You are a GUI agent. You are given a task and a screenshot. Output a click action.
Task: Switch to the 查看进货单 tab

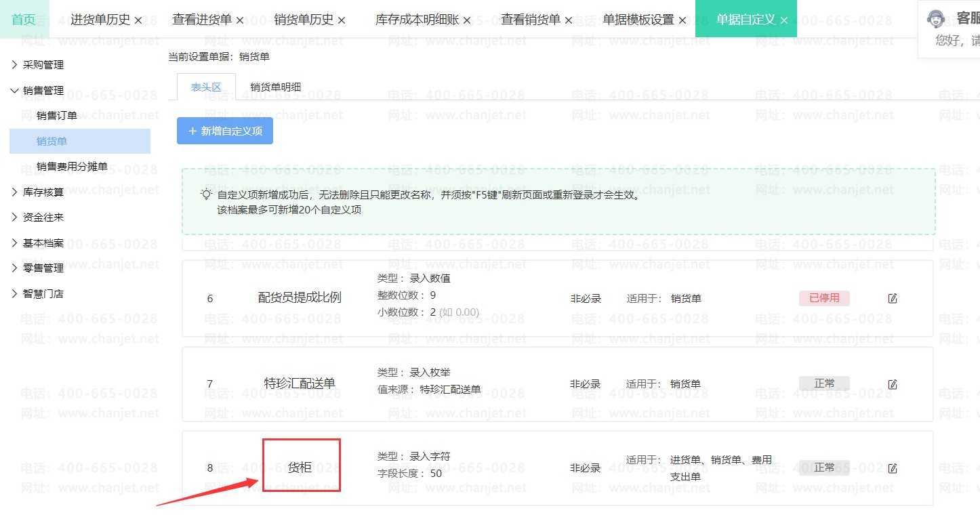(202, 20)
